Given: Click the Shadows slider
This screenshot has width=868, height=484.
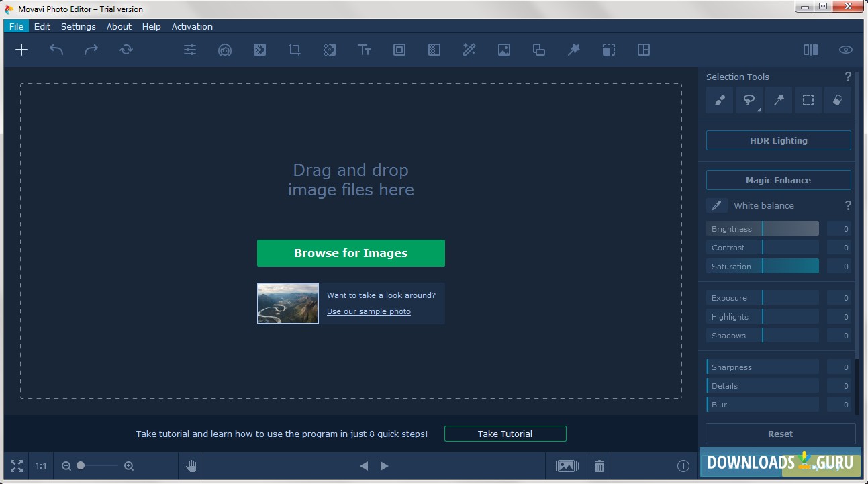Looking at the screenshot, I should click(x=763, y=336).
